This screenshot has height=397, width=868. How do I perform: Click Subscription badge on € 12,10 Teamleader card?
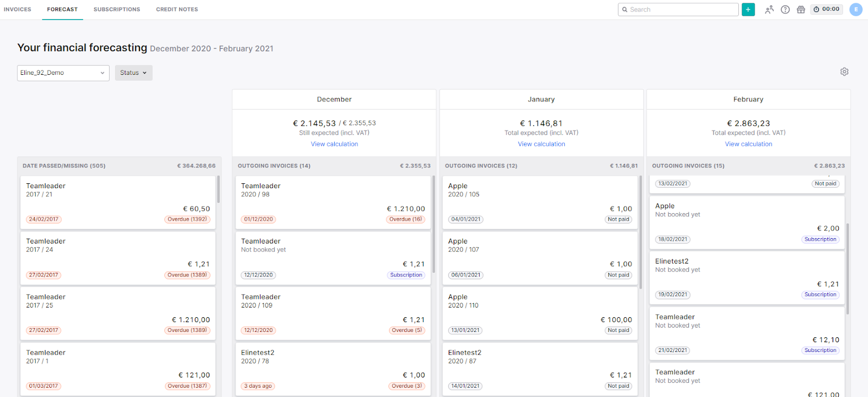pos(820,350)
